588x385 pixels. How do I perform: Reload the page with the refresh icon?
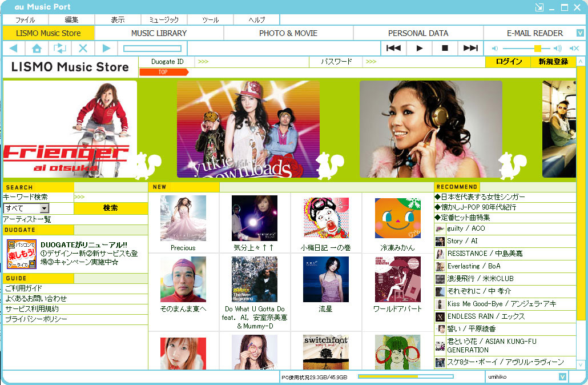point(59,48)
